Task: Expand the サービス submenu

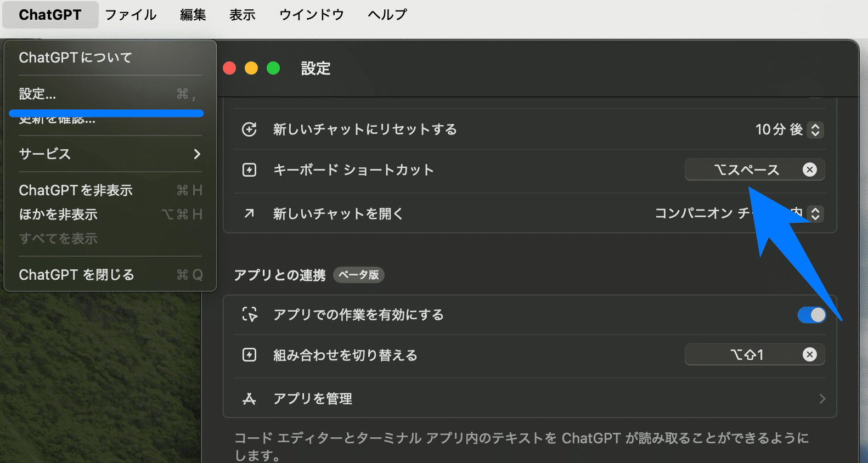Action: pyautogui.click(x=110, y=154)
